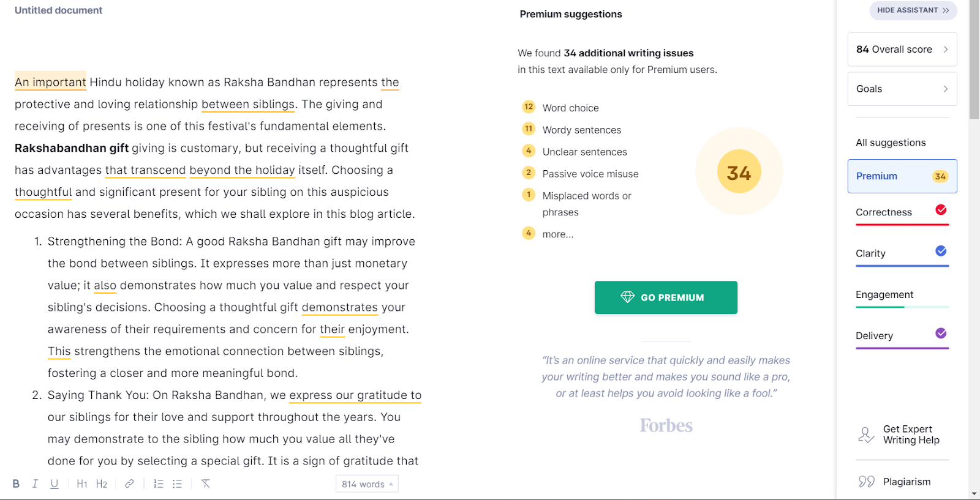Open the Correctness category
The image size is (980, 500).
902,212
